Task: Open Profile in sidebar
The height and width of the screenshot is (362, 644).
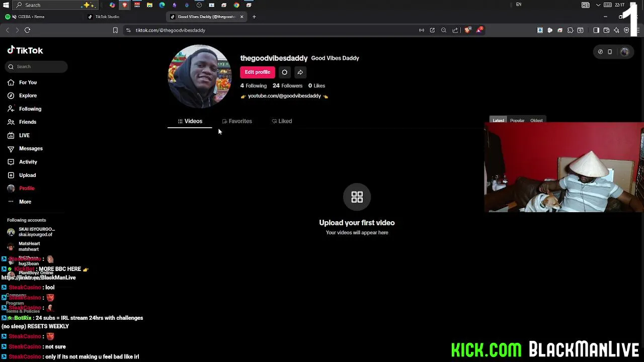Action: [x=21, y=188]
